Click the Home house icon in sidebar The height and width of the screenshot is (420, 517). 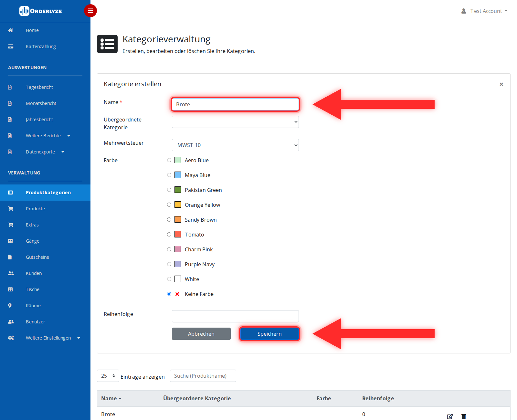click(x=11, y=30)
